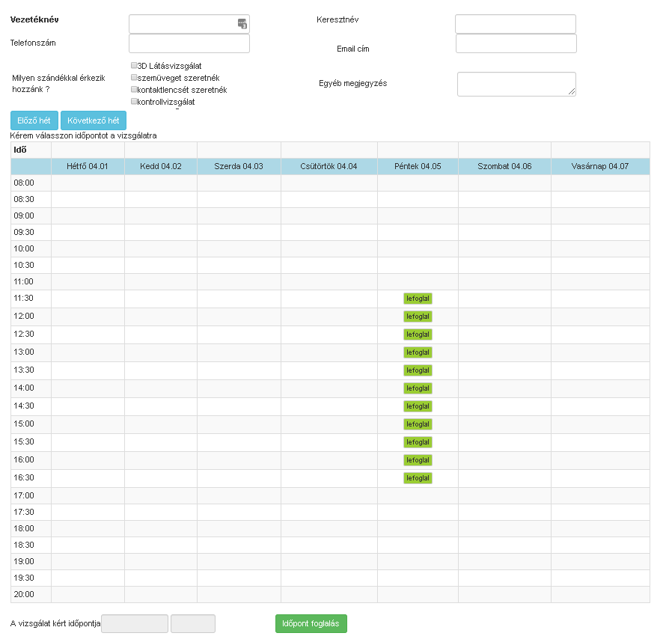Click the 18:30 time row label
The width and height of the screenshot is (672, 642).
(24, 545)
